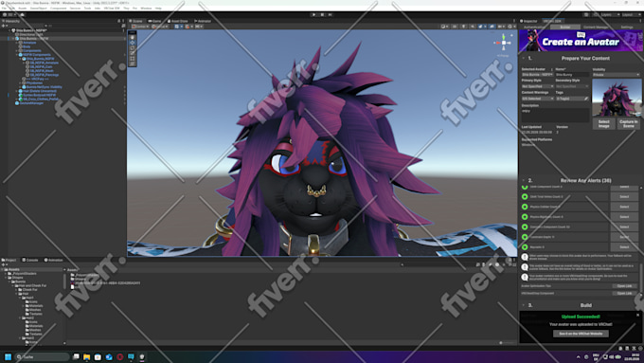Click See it on the VRChat Website button

[x=581, y=334]
